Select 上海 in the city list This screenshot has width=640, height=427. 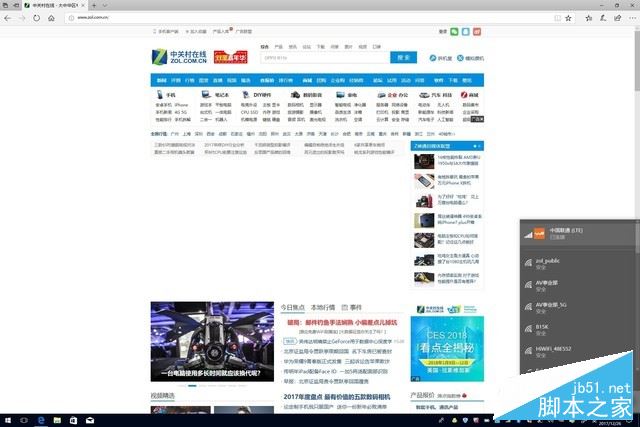pos(187,134)
